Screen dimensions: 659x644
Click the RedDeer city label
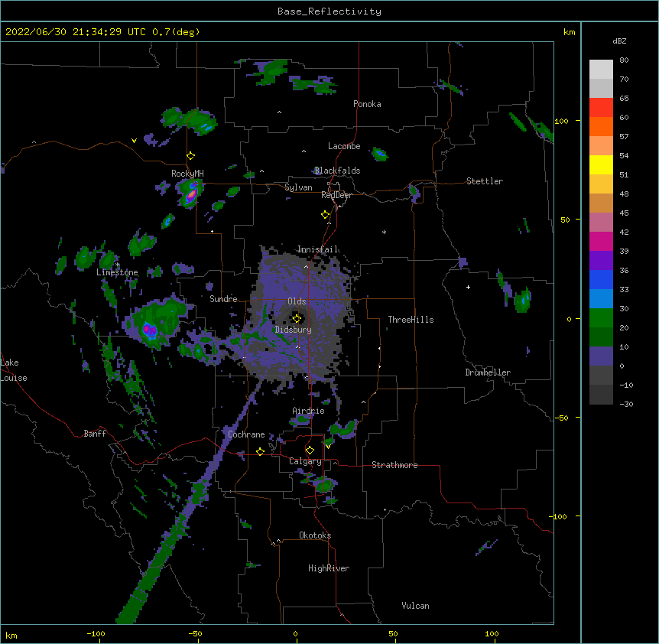point(336,195)
